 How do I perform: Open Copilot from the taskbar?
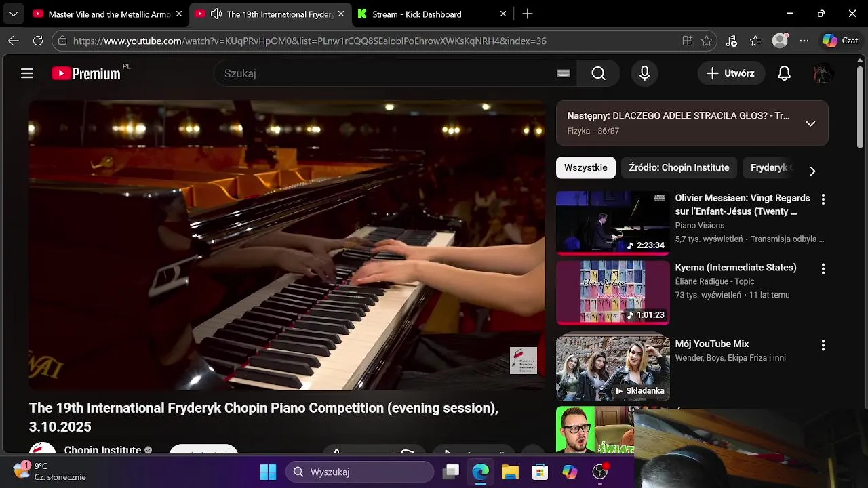point(570,472)
